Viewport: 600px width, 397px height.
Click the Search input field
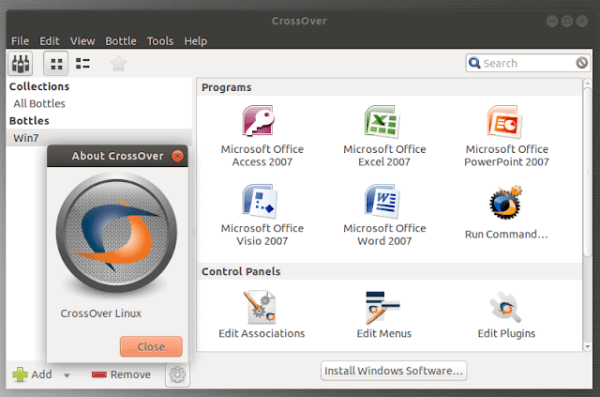pos(528,63)
